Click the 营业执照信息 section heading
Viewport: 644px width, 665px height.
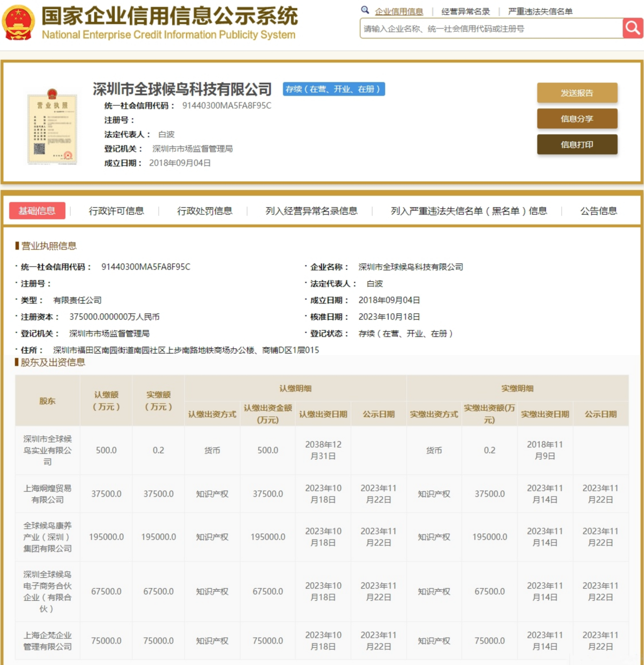[x=48, y=246]
